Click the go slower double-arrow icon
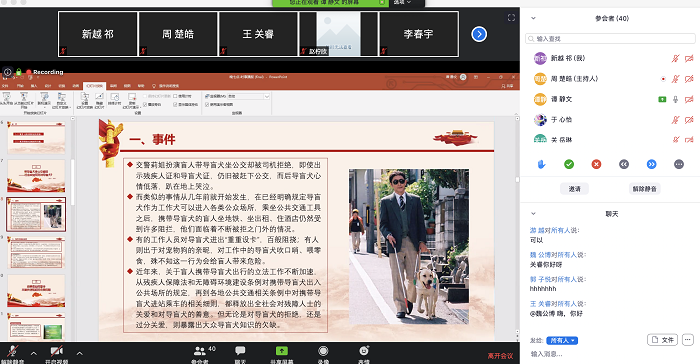 [x=624, y=164]
